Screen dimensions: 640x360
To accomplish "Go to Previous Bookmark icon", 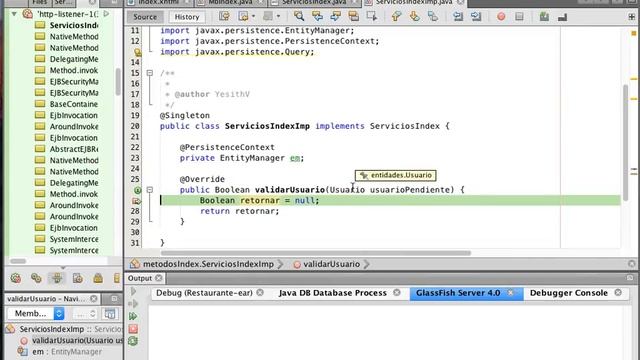I will click(x=396, y=16).
